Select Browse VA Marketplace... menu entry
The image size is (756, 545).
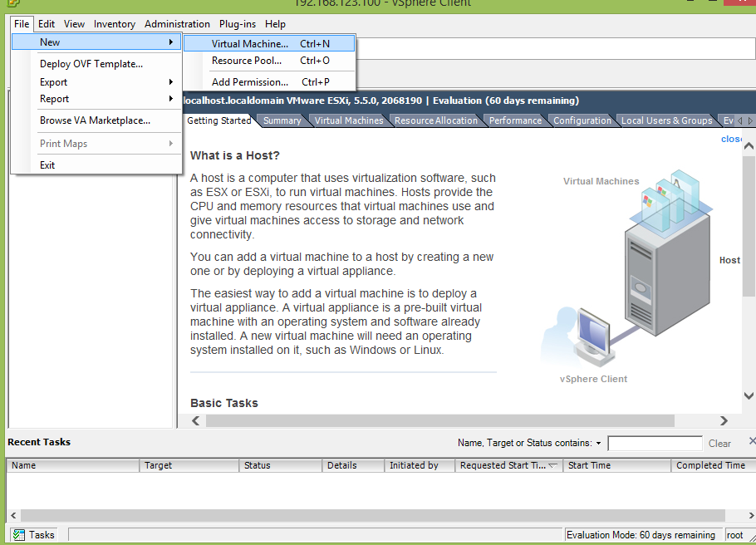[96, 120]
